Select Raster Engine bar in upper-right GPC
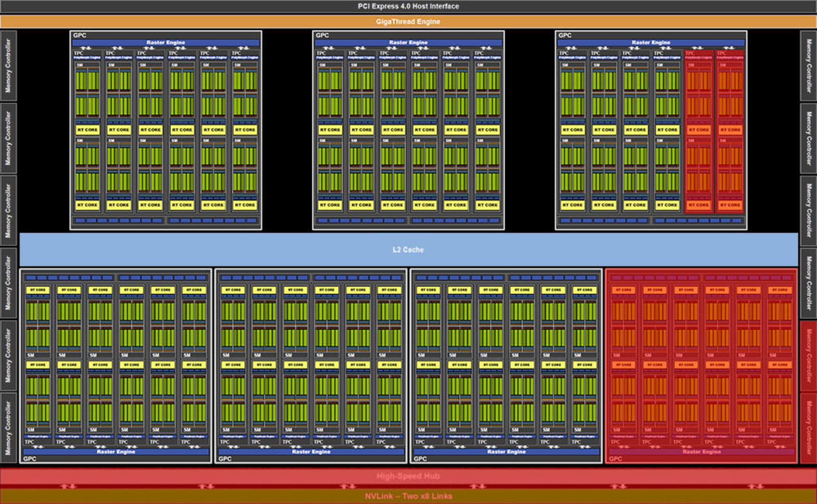This screenshot has width=817, height=504. 651,43
